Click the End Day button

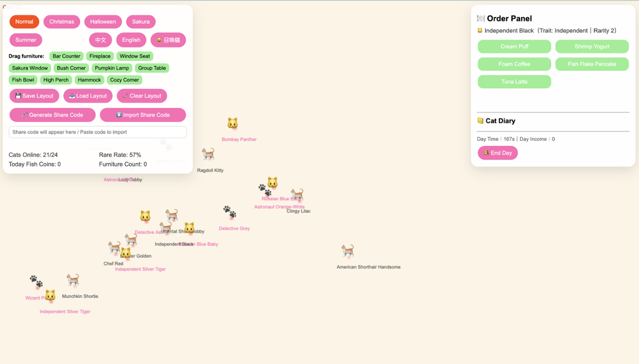(497, 153)
